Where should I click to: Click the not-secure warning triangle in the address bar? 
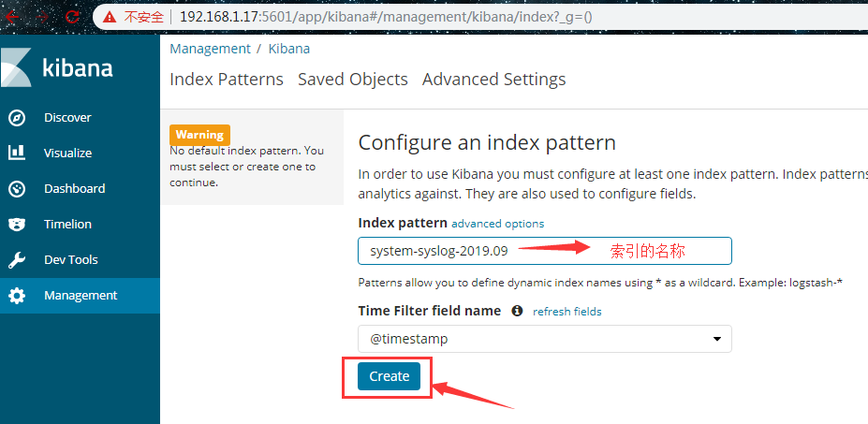coord(110,17)
